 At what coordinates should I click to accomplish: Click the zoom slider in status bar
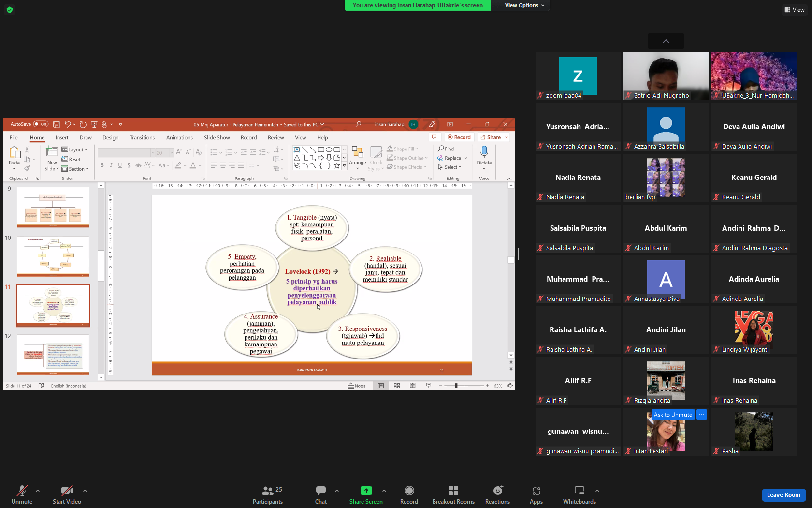(x=456, y=386)
